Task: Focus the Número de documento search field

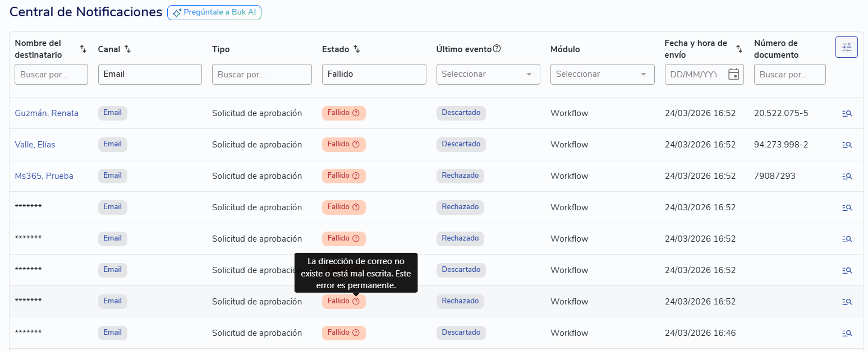Action: click(789, 74)
